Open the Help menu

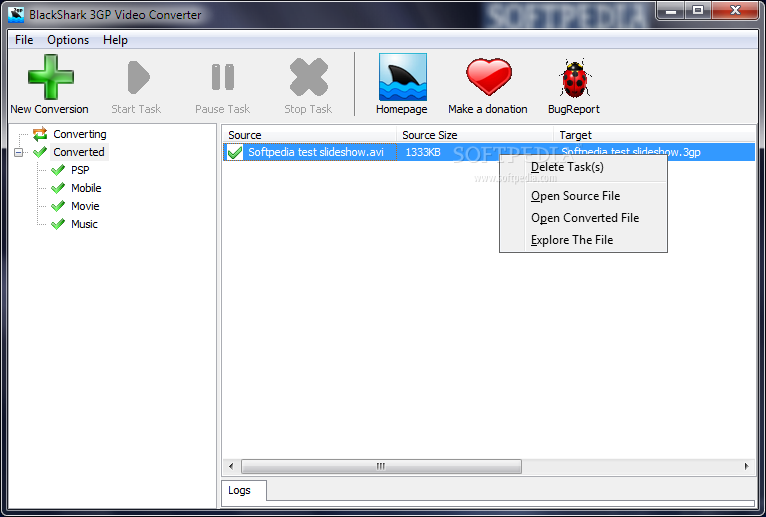[x=115, y=40]
